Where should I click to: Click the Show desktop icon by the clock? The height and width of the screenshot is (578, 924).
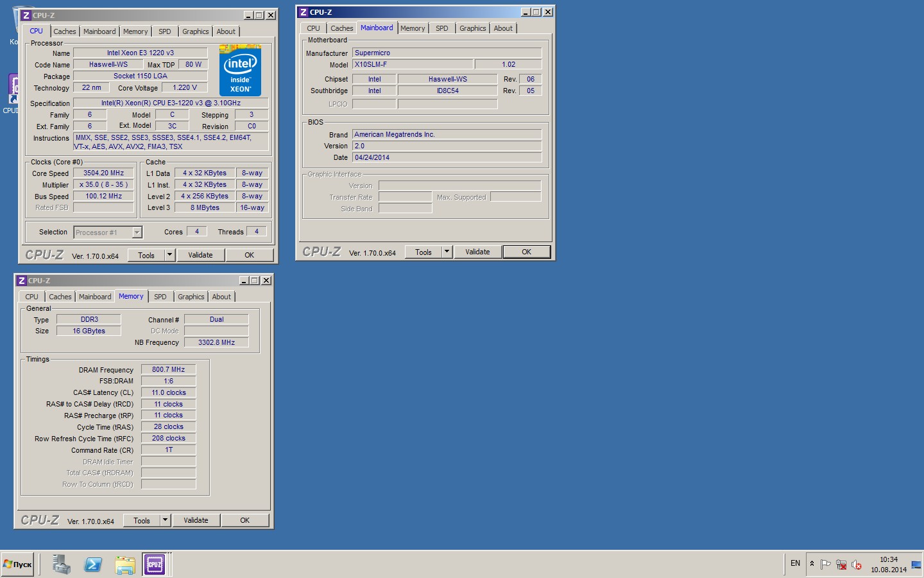pyautogui.click(x=916, y=565)
